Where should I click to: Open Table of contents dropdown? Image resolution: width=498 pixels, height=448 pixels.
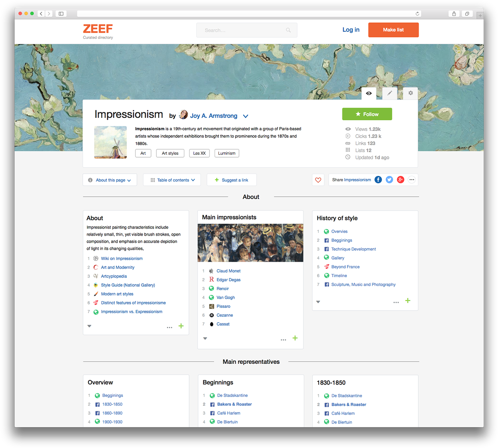click(172, 180)
